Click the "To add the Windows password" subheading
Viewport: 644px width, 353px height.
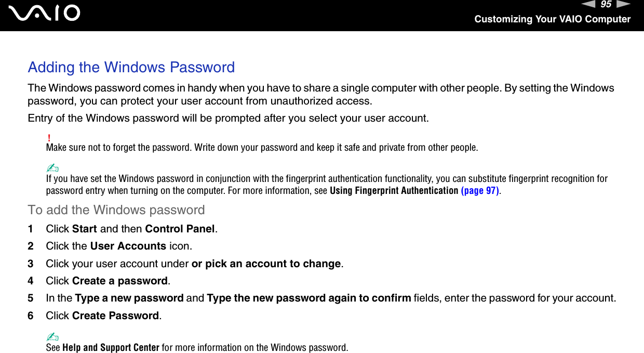(x=116, y=210)
